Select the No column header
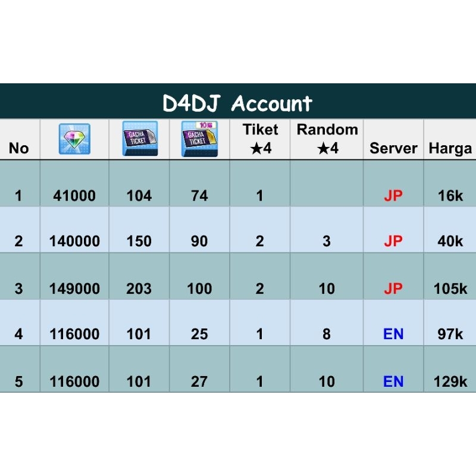Image resolution: width=476 pixels, height=476 pixels. coord(19,148)
